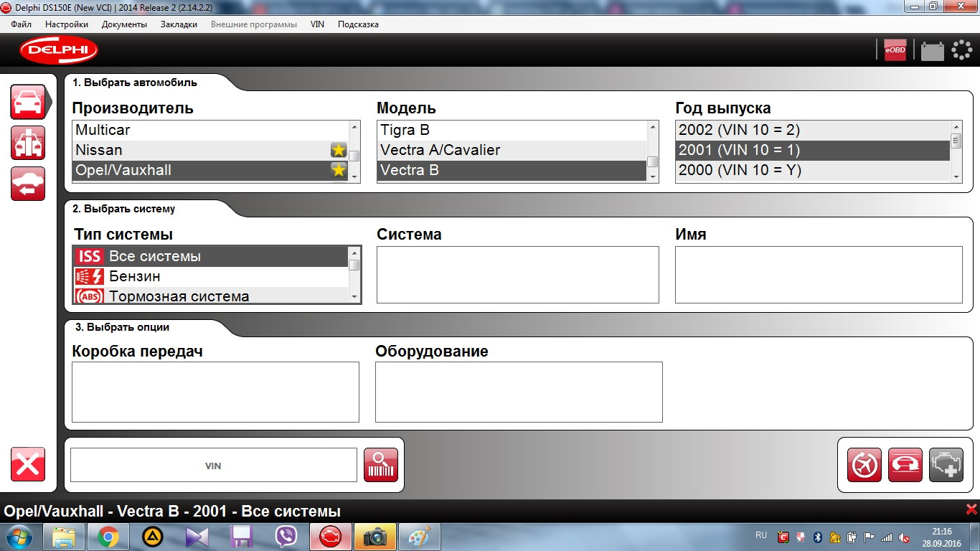This screenshot has height=551, width=980.
Task: Toggle the favorite star for Nissan
Action: point(339,150)
